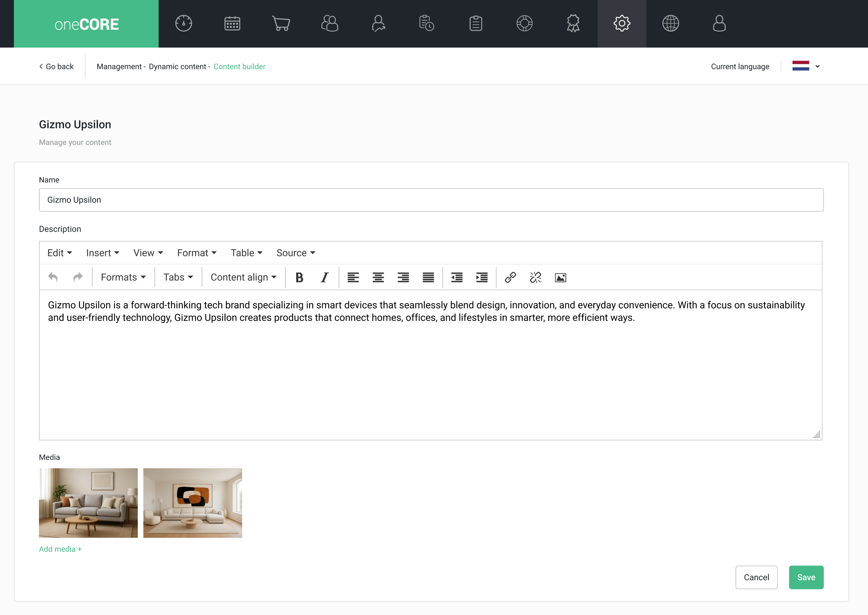868x615 pixels.
Task: Select the first living room media thumbnail
Action: [x=88, y=503]
